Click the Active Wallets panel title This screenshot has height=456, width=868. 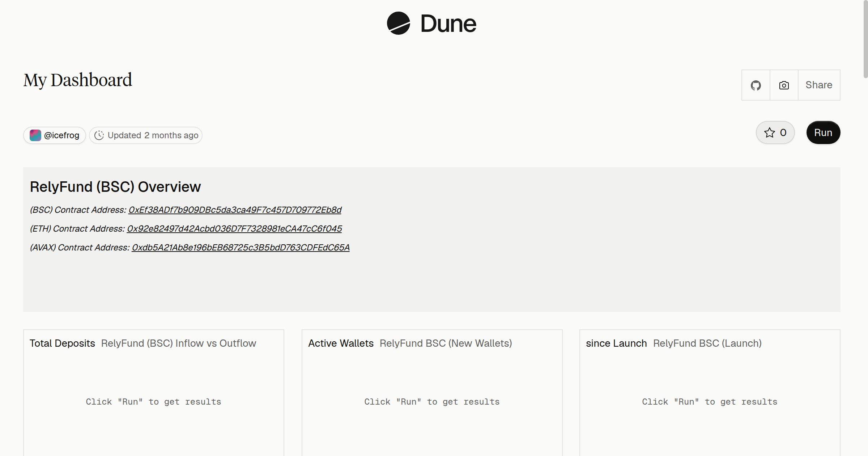coord(341,343)
